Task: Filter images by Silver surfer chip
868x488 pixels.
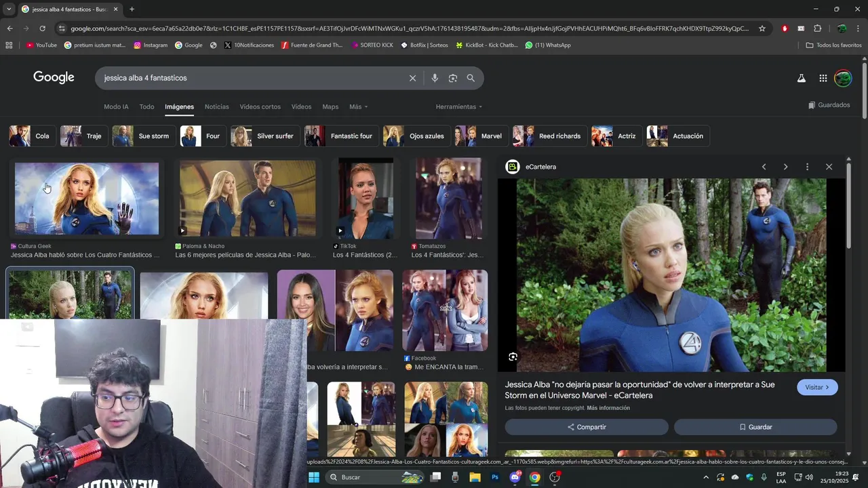Action: (x=265, y=136)
